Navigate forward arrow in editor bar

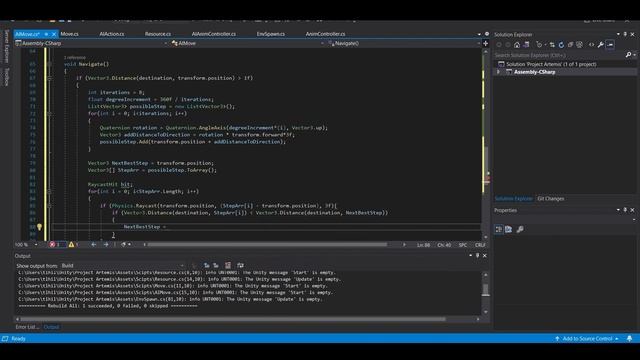tap(106, 244)
